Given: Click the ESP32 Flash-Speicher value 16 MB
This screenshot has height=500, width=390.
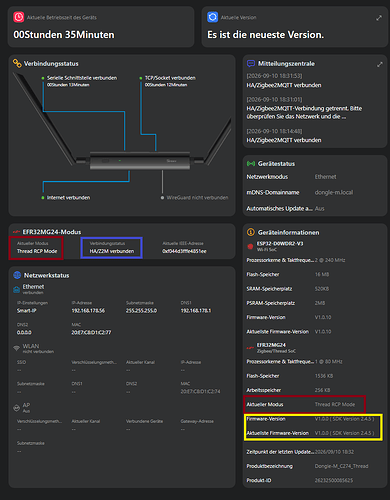Looking at the screenshot, I should (322, 274).
